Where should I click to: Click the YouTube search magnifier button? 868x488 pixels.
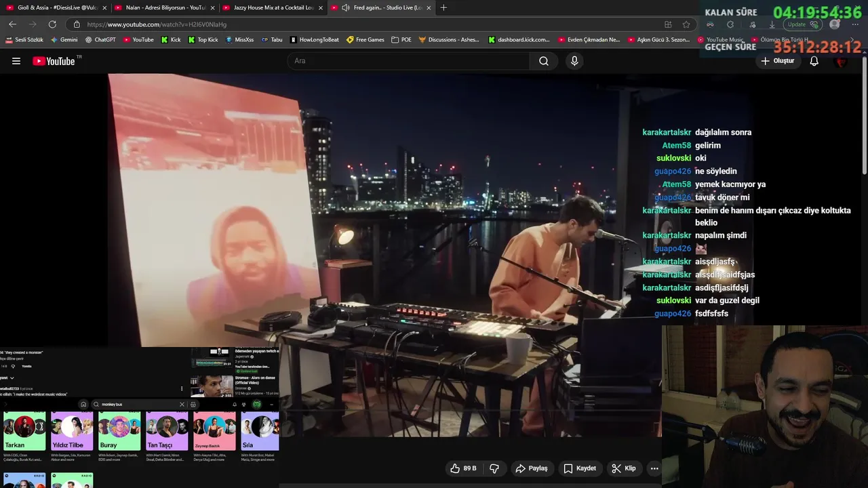(544, 61)
